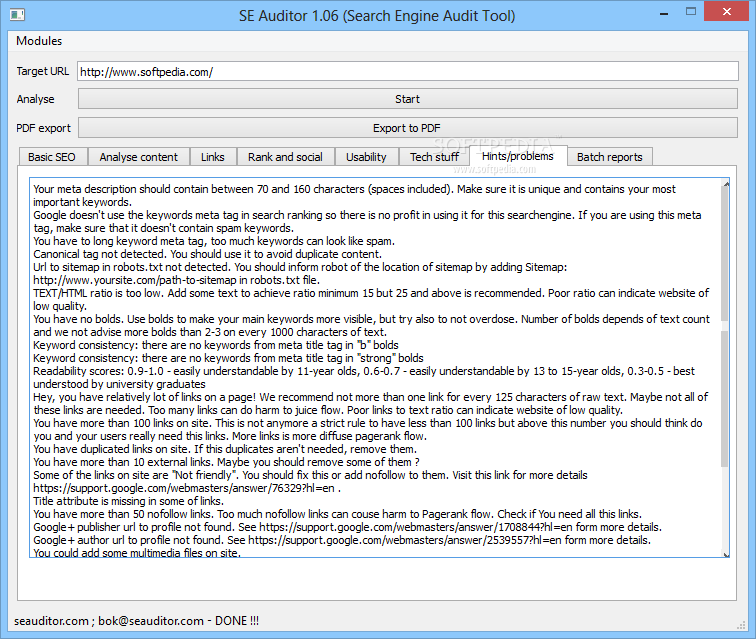
Task: Click 'more than 50 nofollow links' hint line
Action: click(338, 514)
